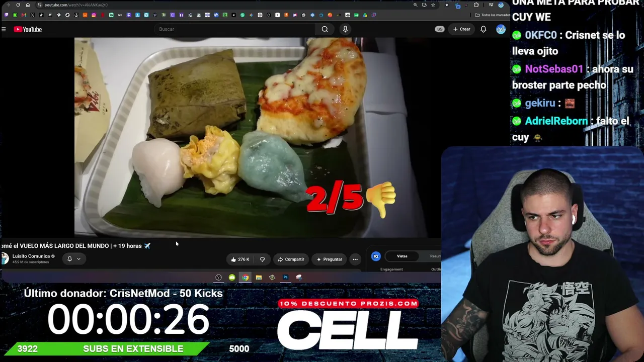The width and height of the screenshot is (644, 362).
Task: Click the browser forward arrow
Action: point(8,5)
